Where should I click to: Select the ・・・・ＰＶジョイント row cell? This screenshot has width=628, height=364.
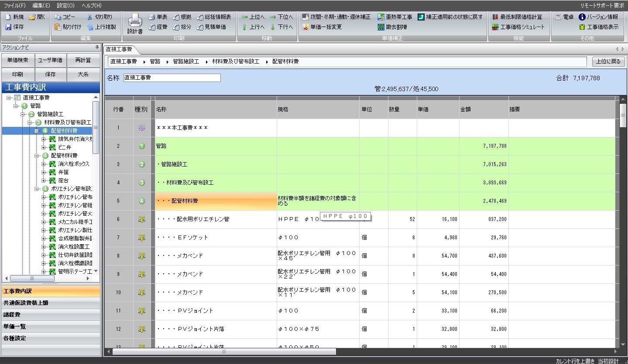pyautogui.click(x=216, y=311)
